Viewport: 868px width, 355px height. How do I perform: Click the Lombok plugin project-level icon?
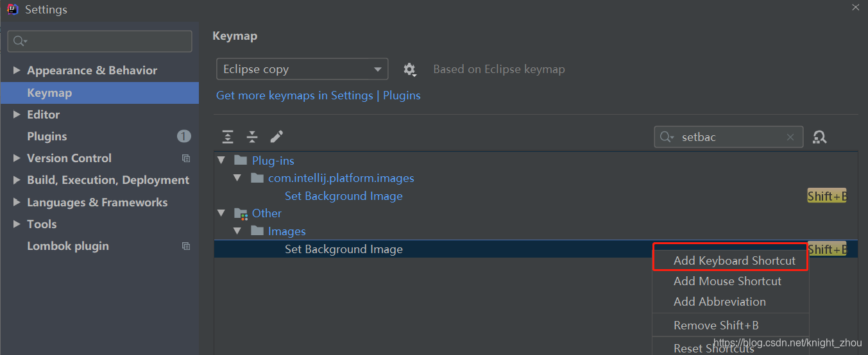[x=186, y=246]
